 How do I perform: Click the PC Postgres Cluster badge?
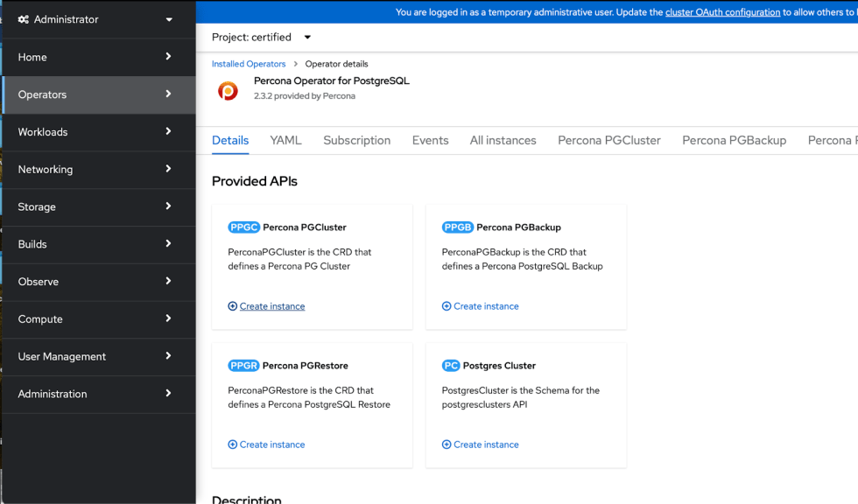point(451,365)
